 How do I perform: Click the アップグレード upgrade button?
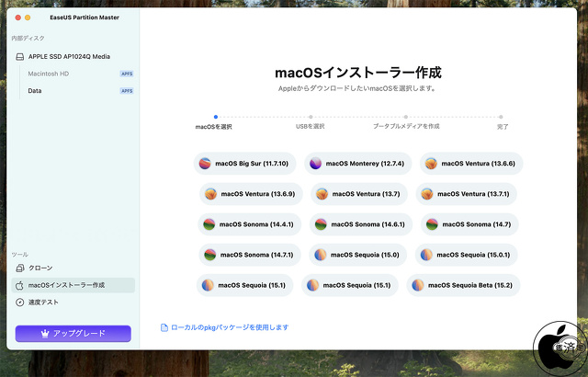(73, 334)
